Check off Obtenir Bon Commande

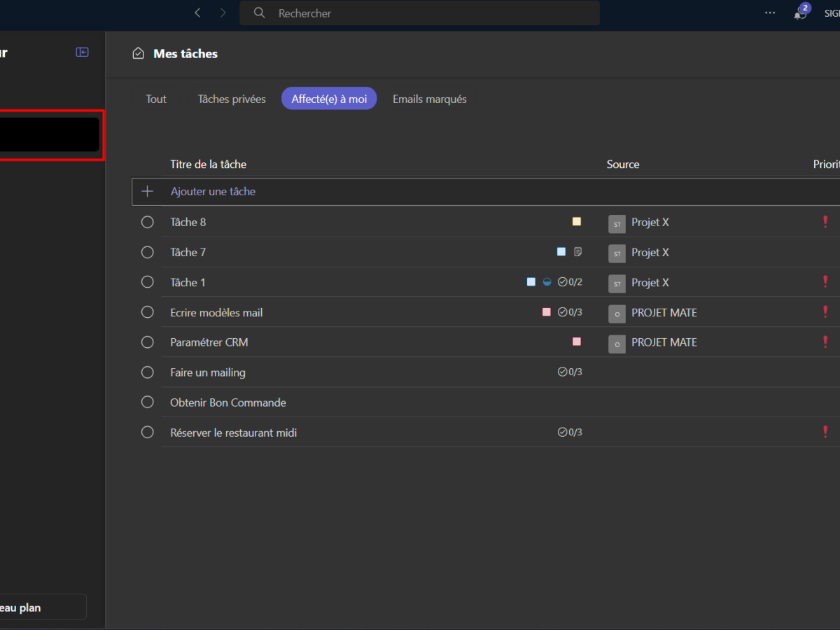[x=147, y=402]
